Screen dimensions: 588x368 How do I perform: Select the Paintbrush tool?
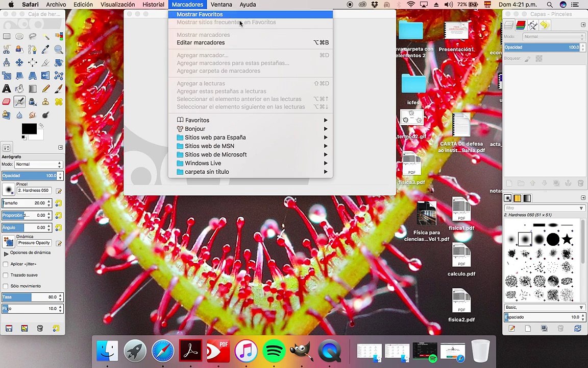(59, 89)
